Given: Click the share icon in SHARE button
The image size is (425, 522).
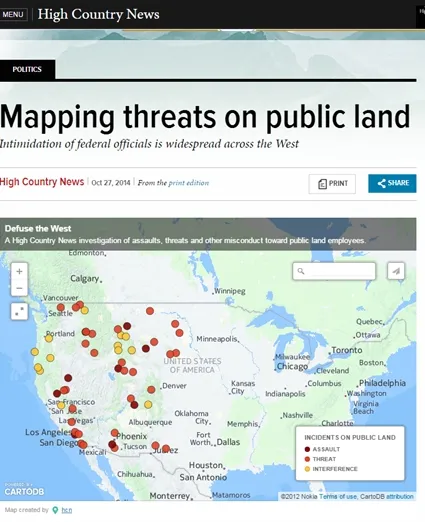Looking at the screenshot, I should point(381,183).
